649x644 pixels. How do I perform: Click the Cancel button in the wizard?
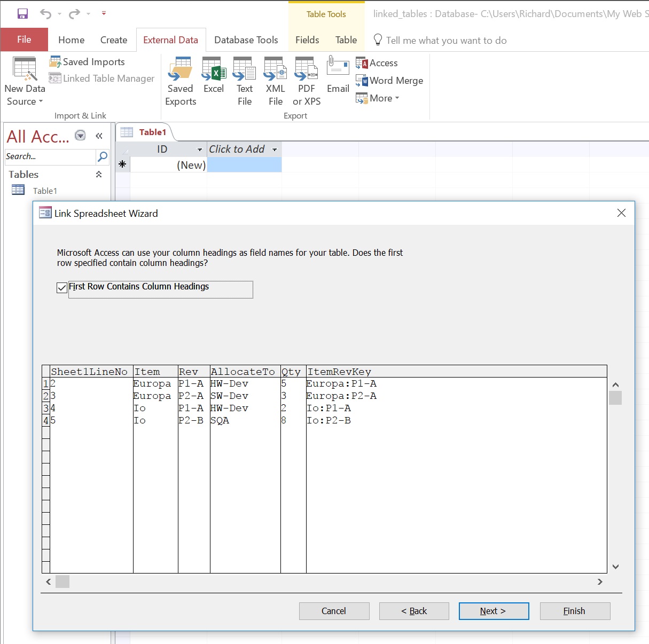tap(334, 611)
